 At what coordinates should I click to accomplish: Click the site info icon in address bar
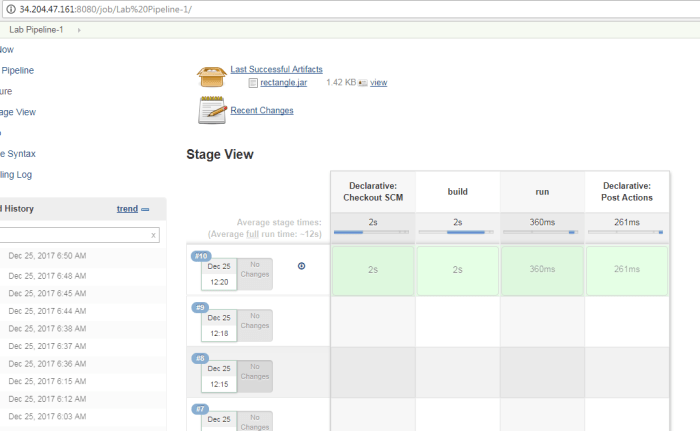9,9
